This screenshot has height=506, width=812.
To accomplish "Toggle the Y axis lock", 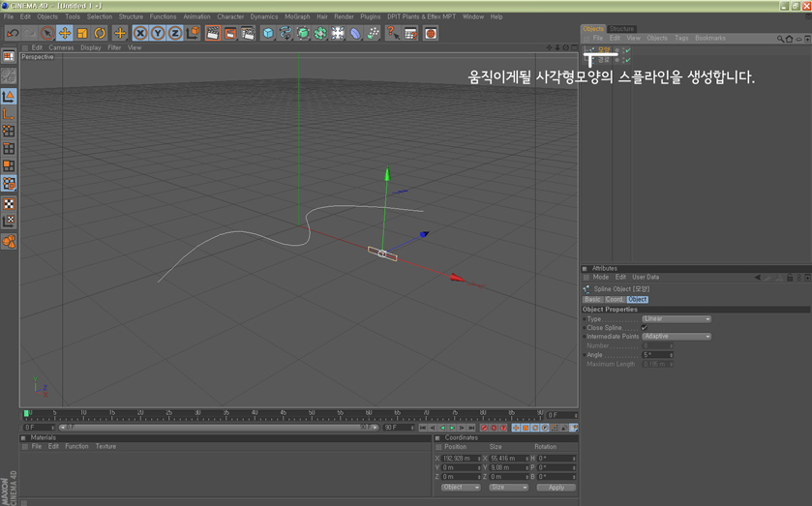I will click(158, 34).
